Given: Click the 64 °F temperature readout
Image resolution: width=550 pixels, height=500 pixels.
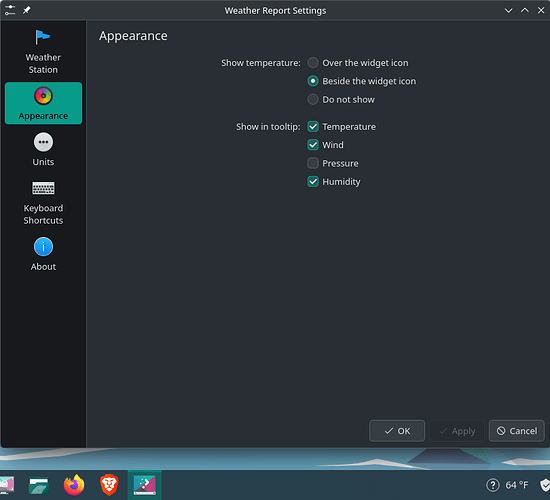Looking at the screenshot, I should (517, 485).
